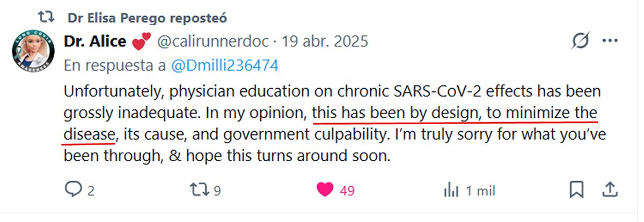Click the repost count of 9

(217, 191)
